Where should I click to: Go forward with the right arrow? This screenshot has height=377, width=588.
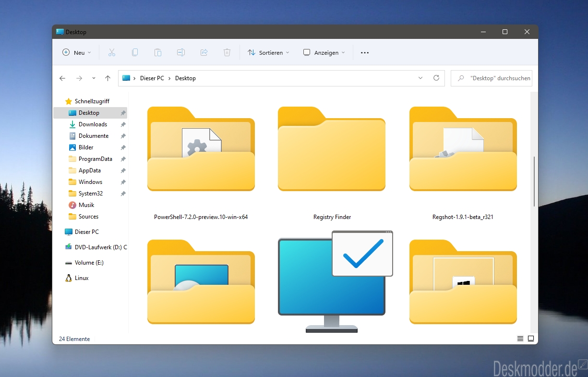[x=79, y=78]
